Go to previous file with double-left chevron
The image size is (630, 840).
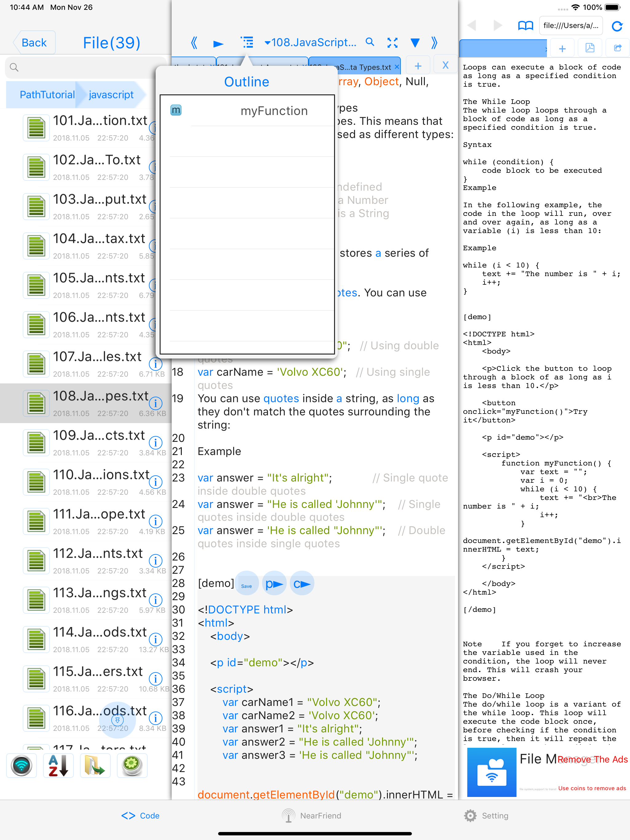(x=194, y=42)
